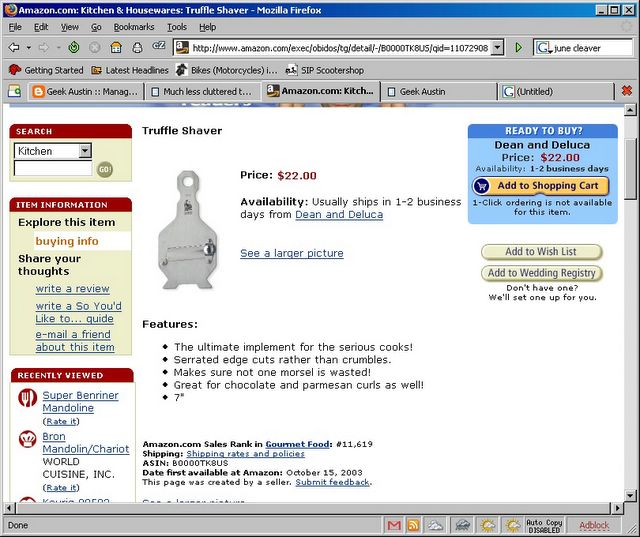Reload the page with green refresh icon

pos(74,48)
